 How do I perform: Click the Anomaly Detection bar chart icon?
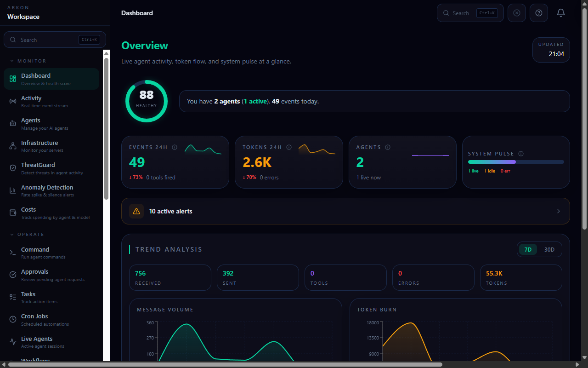tap(13, 190)
